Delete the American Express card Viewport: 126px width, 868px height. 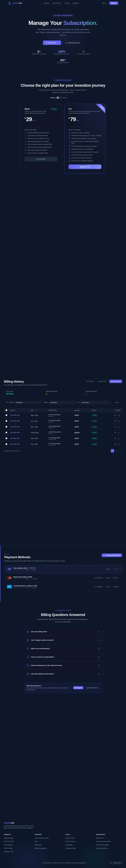pos(116,587)
